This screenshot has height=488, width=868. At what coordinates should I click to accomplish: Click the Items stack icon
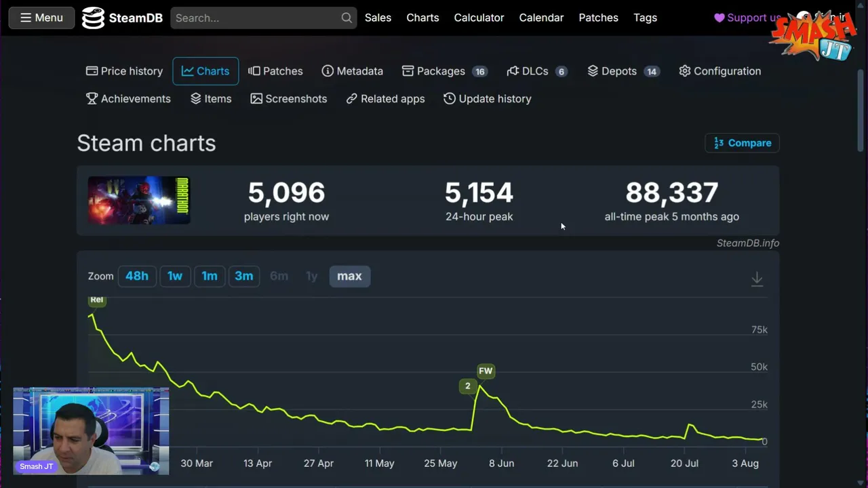tap(196, 99)
